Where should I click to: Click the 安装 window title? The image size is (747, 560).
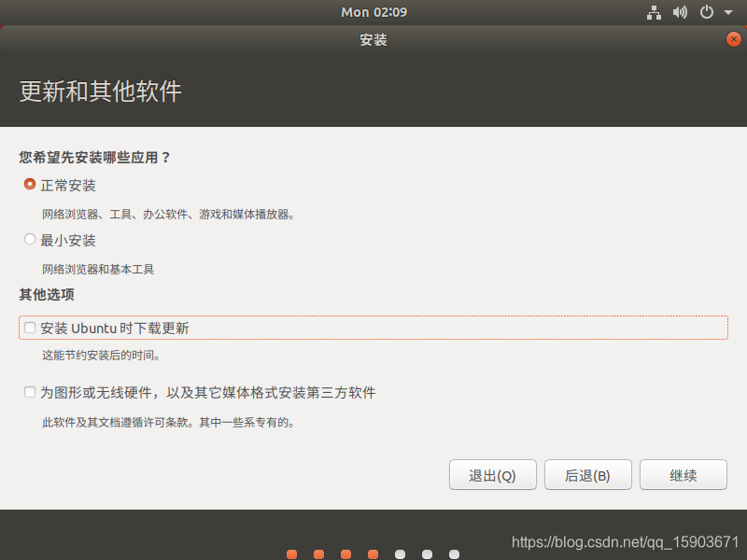(373, 39)
